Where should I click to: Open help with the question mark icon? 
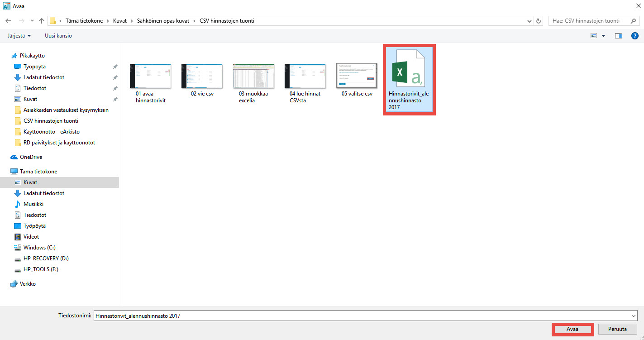(x=634, y=36)
